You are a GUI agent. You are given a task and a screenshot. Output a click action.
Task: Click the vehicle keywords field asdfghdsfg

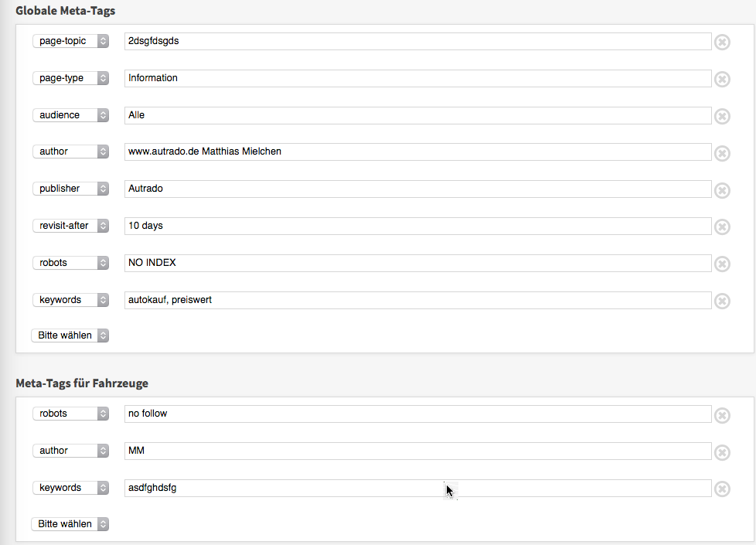[417, 488]
